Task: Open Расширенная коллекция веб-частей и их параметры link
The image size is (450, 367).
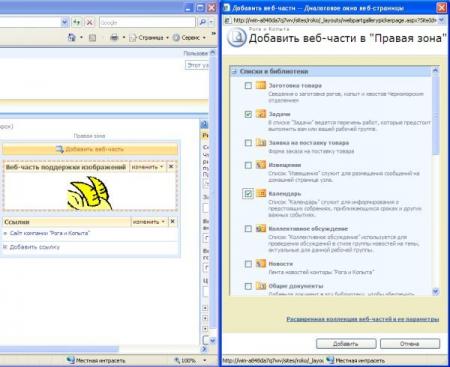Action: 363,319
